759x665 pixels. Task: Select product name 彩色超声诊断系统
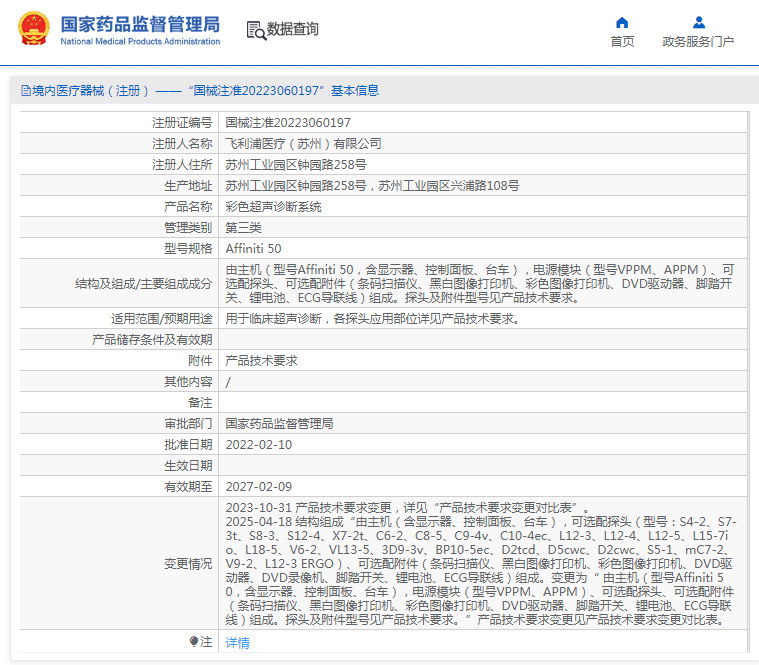point(273,207)
